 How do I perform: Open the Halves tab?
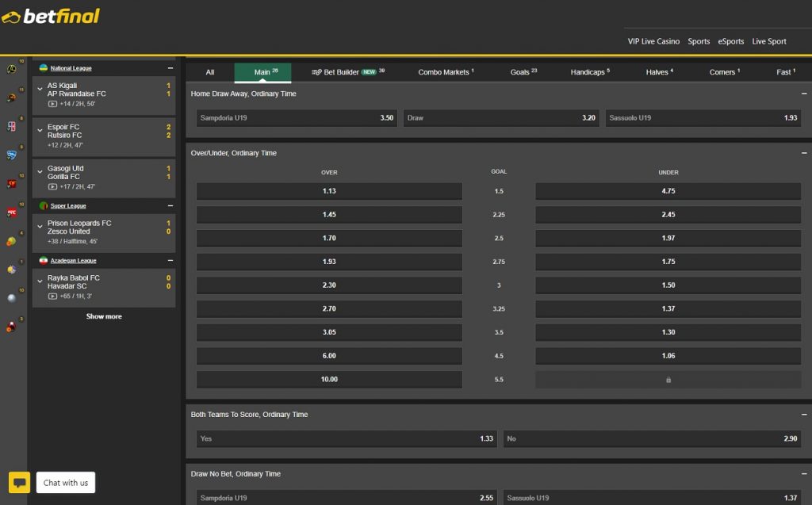(x=659, y=72)
